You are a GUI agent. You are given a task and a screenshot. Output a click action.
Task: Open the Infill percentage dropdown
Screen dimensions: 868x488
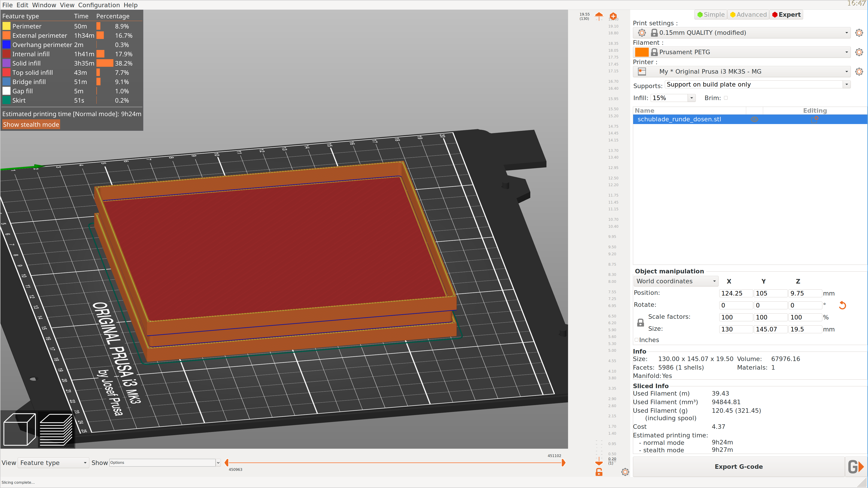[x=691, y=98]
